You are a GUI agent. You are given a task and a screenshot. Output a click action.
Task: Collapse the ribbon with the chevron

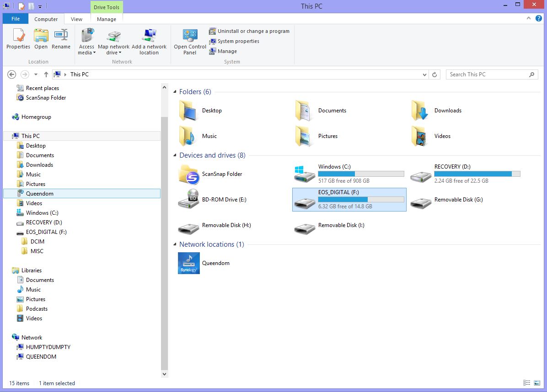[x=529, y=18]
